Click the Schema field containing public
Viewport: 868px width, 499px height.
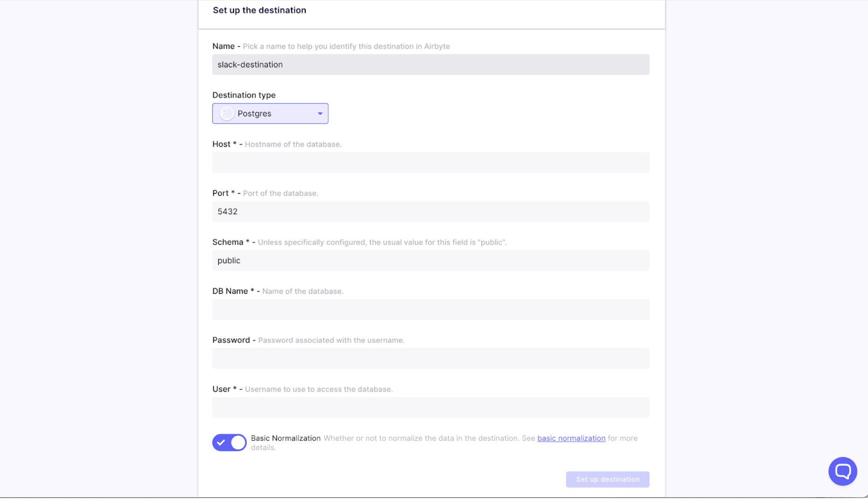430,261
